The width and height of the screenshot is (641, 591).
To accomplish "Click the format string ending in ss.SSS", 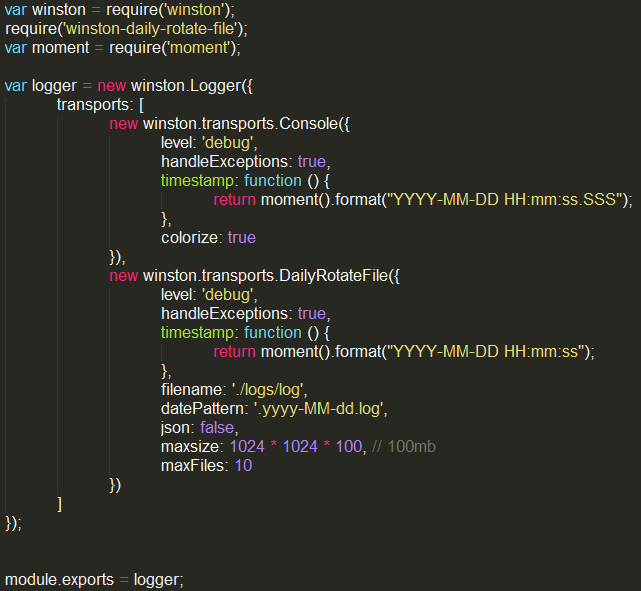I will point(505,199).
